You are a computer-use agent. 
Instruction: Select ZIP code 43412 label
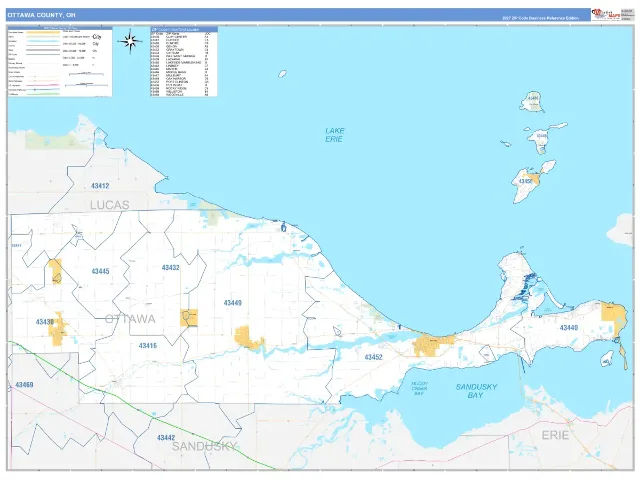(x=100, y=186)
